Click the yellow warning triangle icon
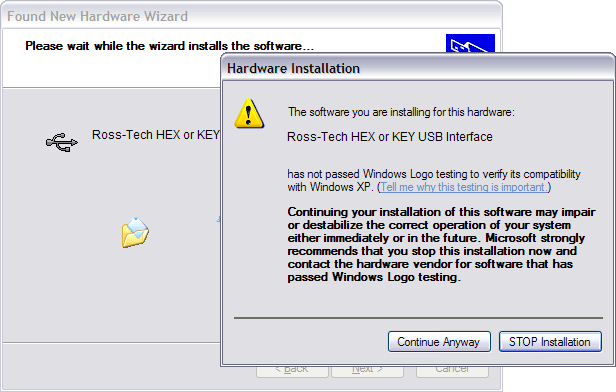 (249, 114)
